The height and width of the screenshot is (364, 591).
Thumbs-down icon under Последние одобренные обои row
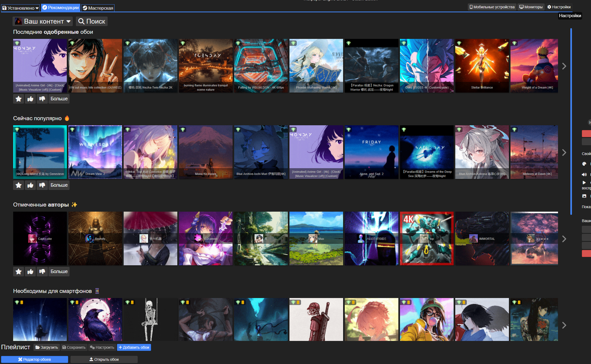click(x=42, y=99)
